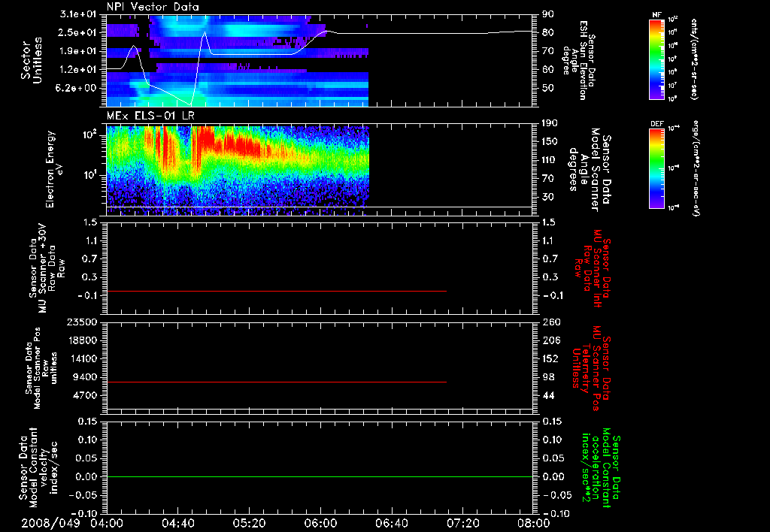This screenshot has height=532, width=770.
Task: Click the 110 scanner angle tick
Action: click(x=550, y=161)
